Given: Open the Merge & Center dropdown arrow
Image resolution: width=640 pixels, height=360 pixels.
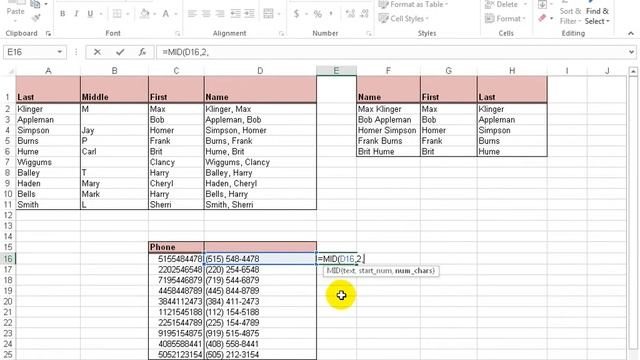Looking at the screenshot, I should [279, 14].
